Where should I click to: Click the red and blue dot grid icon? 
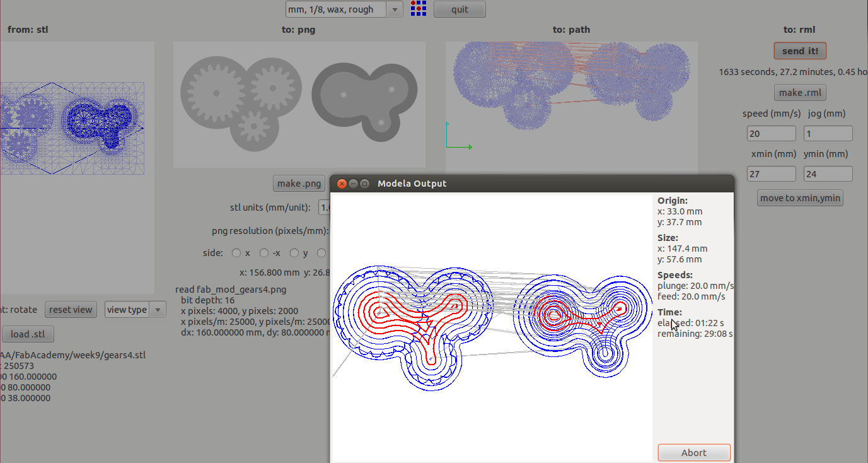tap(418, 9)
